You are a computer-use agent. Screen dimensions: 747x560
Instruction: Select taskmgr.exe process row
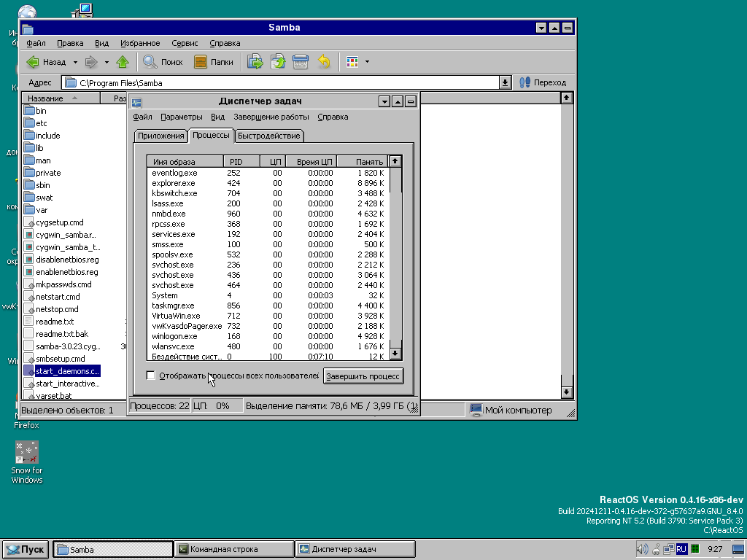click(x=268, y=306)
